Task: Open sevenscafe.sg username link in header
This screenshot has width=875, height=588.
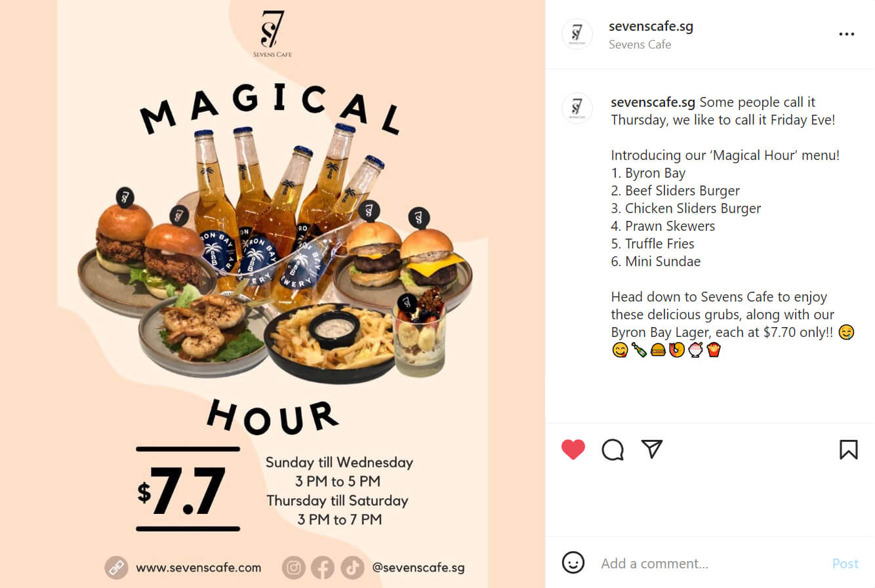Action: [x=651, y=26]
